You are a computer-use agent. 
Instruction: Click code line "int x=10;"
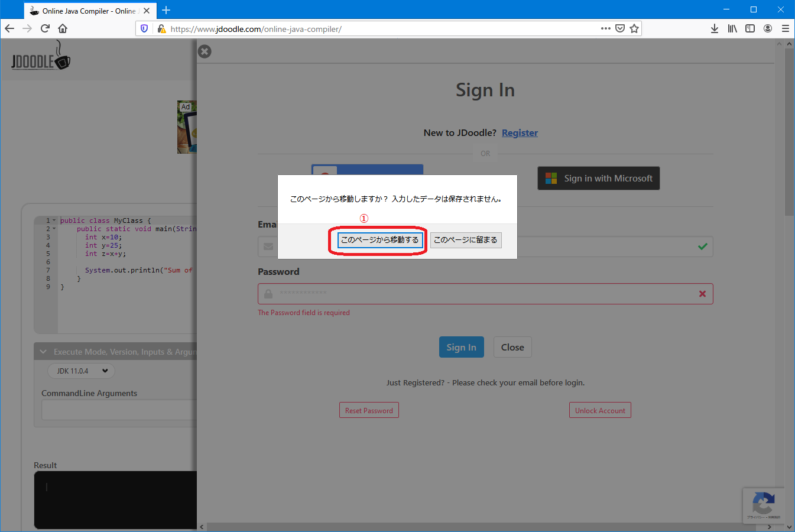103,237
